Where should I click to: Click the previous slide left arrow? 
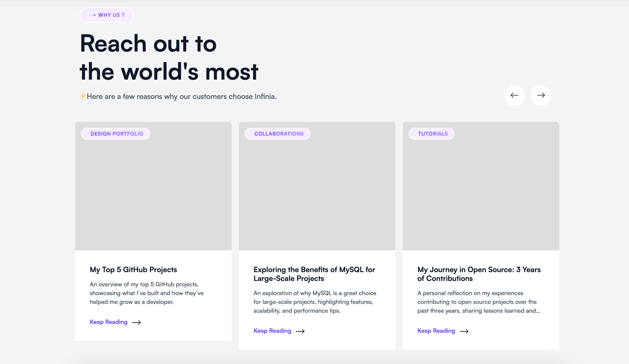[x=514, y=95]
